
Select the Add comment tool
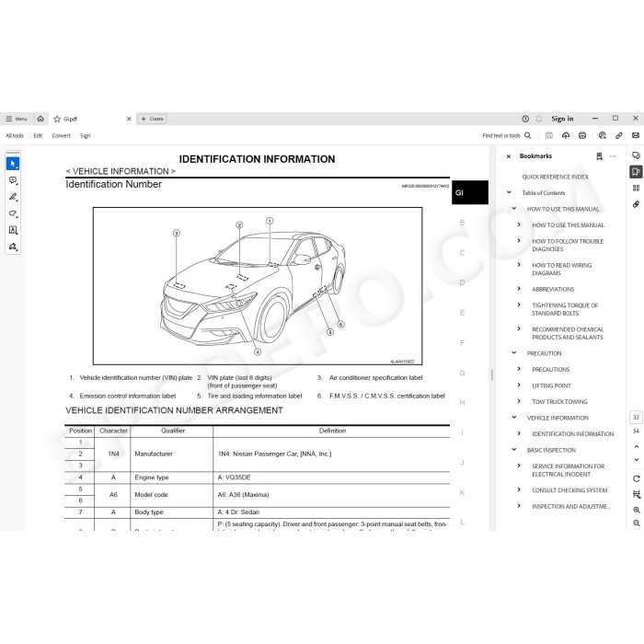click(13, 180)
